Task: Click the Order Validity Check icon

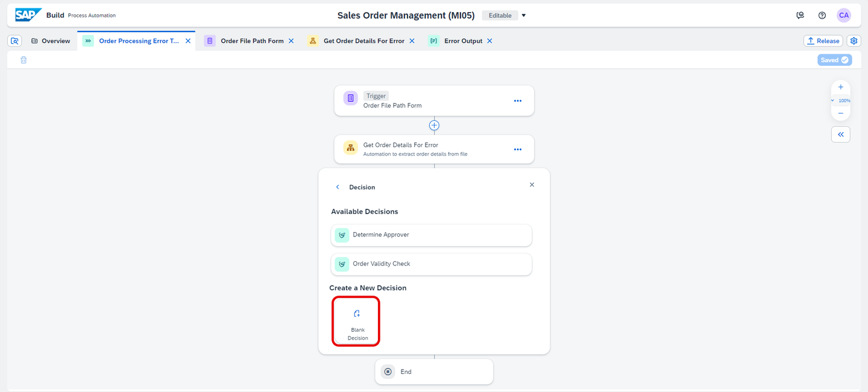Action: [x=342, y=264]
